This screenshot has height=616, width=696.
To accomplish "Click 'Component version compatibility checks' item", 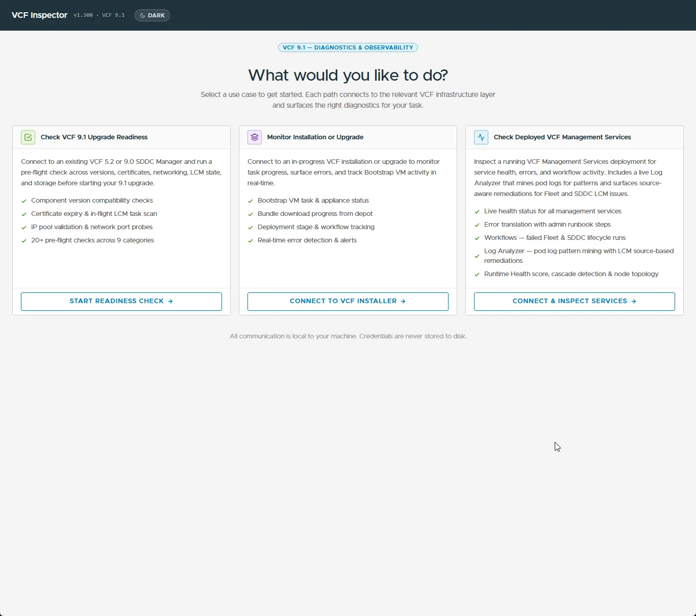I will click(x=92, y=201).
